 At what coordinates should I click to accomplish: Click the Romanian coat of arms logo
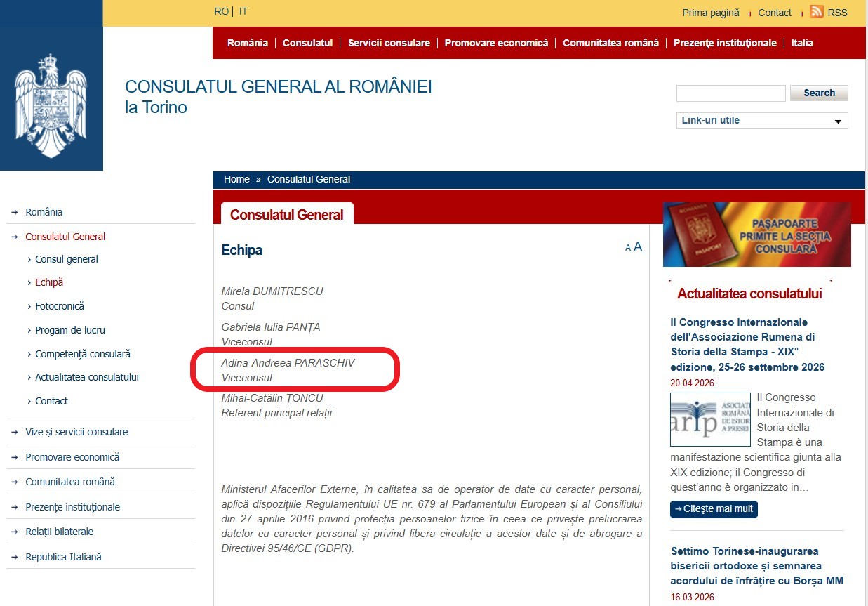point(51,105)
